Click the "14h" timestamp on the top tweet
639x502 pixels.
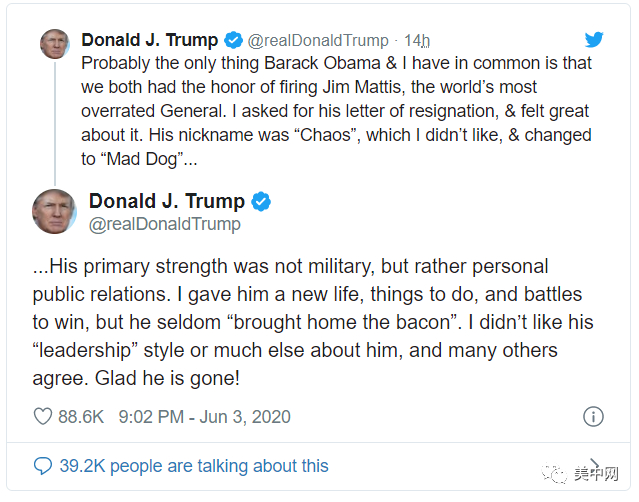coord(417,41)
